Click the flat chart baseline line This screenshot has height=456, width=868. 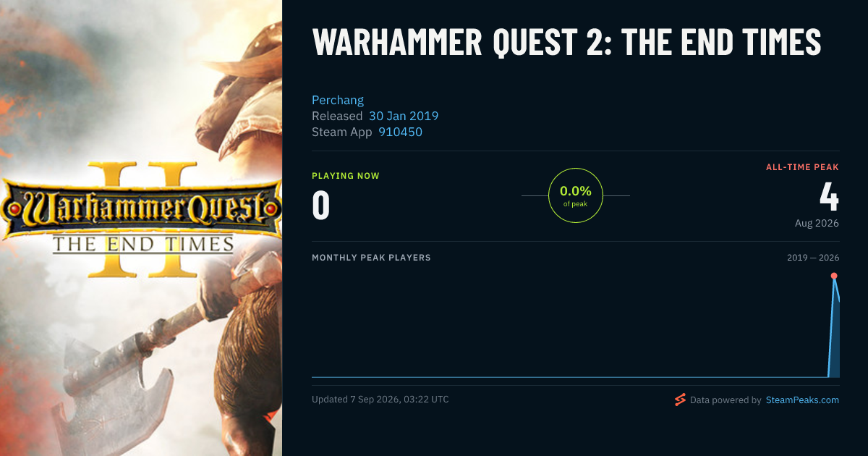point(570,376)
